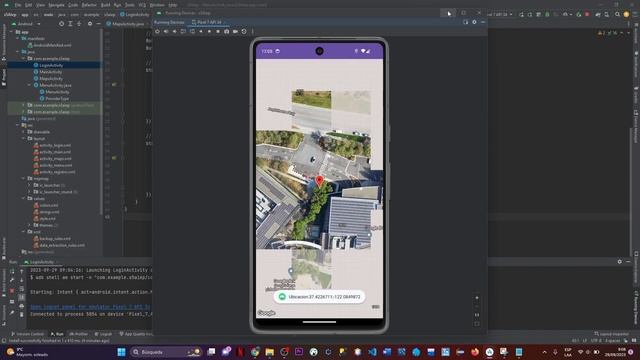Image resolution: width=640 pixels, height=360 pixels.
Task: Collapse the app module tree node
Action: click(12, 31)
